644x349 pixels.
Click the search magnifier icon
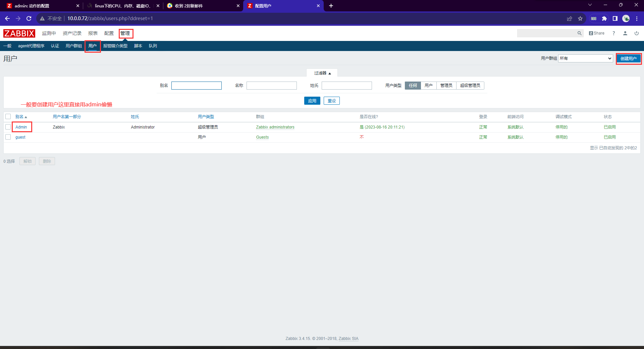[579, 33]
